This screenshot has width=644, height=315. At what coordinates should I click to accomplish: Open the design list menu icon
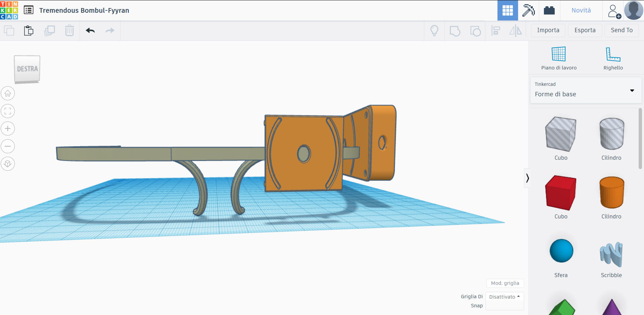[29, 10]
